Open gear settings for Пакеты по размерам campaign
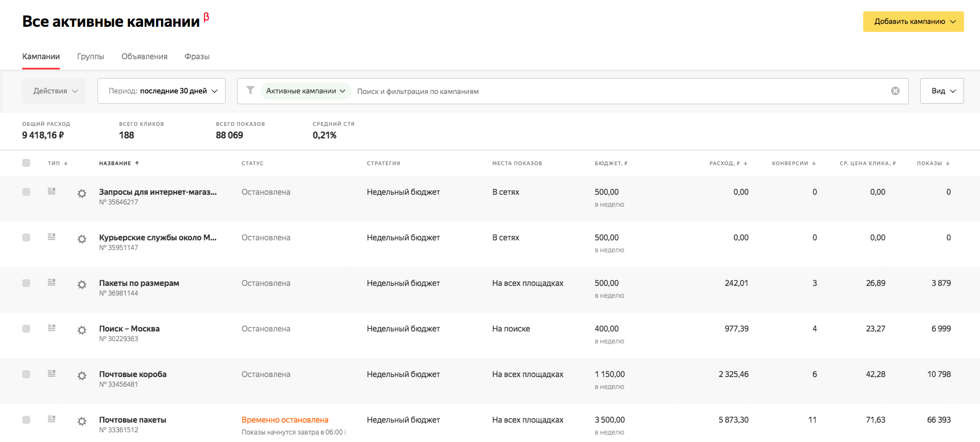The width and height of the screenshot is (980, 442). (82, 284)
